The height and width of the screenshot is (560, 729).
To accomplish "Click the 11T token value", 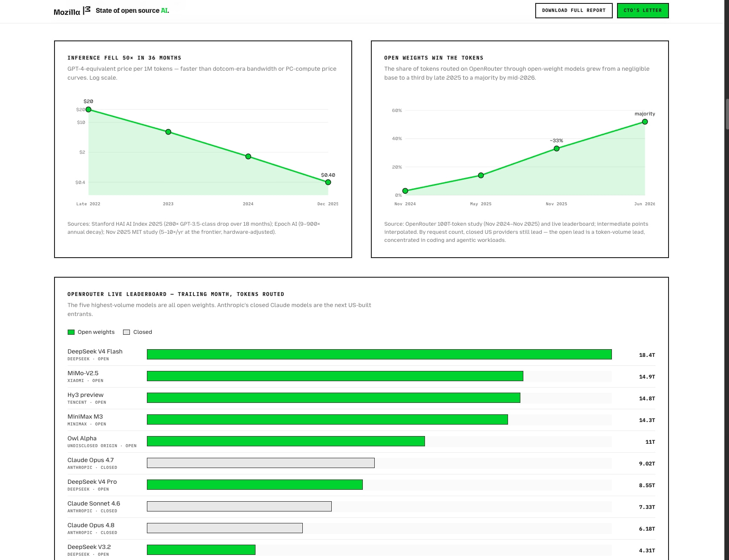I will point(650,442).
